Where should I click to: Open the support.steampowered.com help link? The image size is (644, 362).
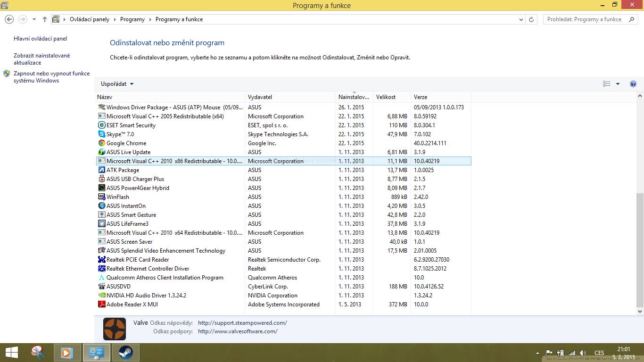242,323
